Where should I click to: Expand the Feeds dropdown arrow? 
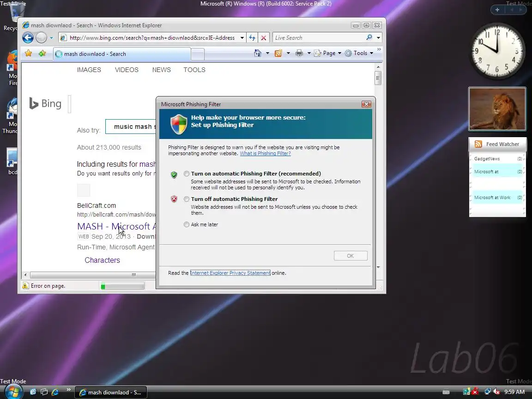[x=288, y=53]
